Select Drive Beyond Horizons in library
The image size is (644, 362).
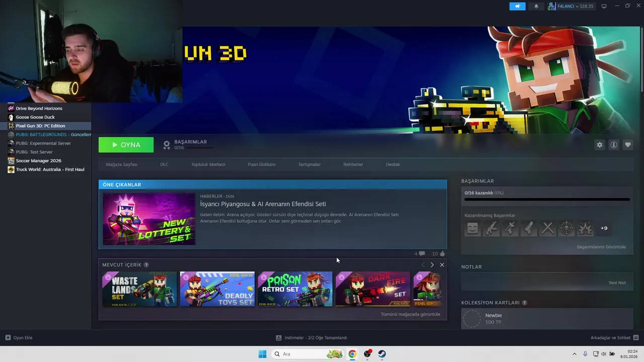coord(45,108)
